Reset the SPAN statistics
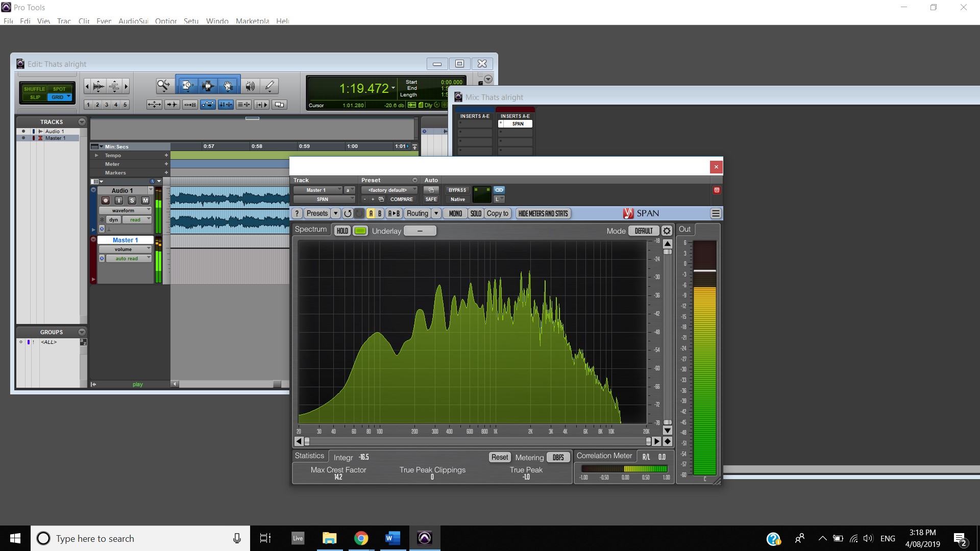The width and height of the screenshot is (980, 551). pyautogui.click(x=499, y=457)
